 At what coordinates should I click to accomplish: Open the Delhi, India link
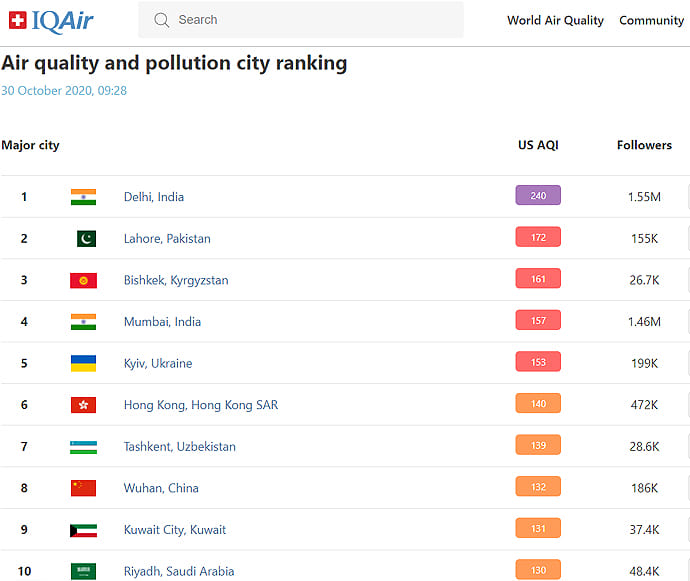tap(154, 197)
